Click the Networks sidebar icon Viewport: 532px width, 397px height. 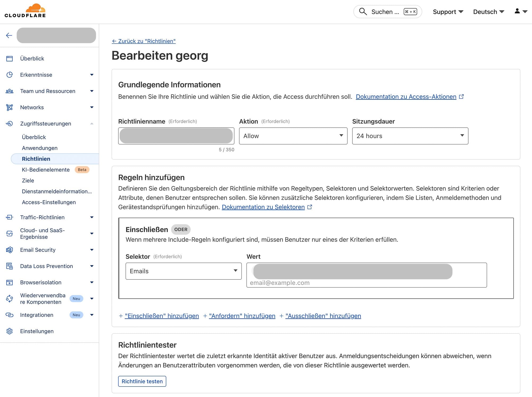pos(10,107)
